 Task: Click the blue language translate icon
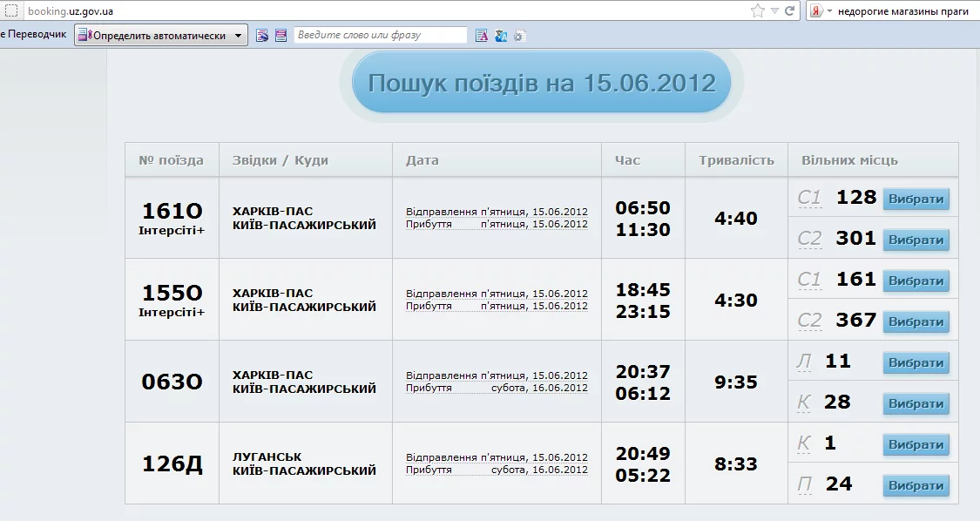click(501, 36)
